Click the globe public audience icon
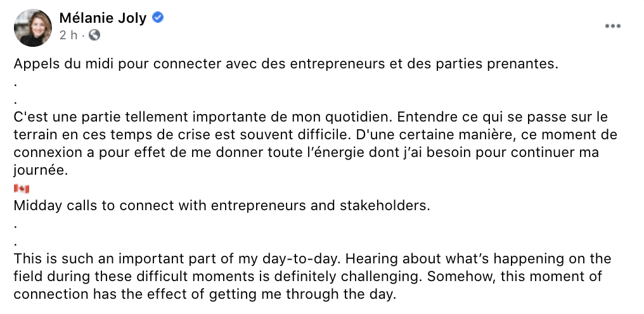The width and height of the screenshot is (644, 314). [94, 35]
